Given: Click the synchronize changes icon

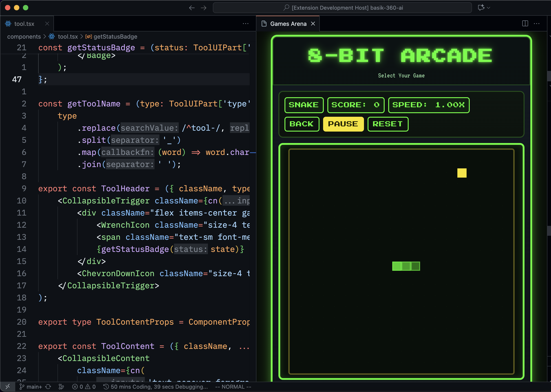Looking at the screenshot, I should [x=48, y=387].
